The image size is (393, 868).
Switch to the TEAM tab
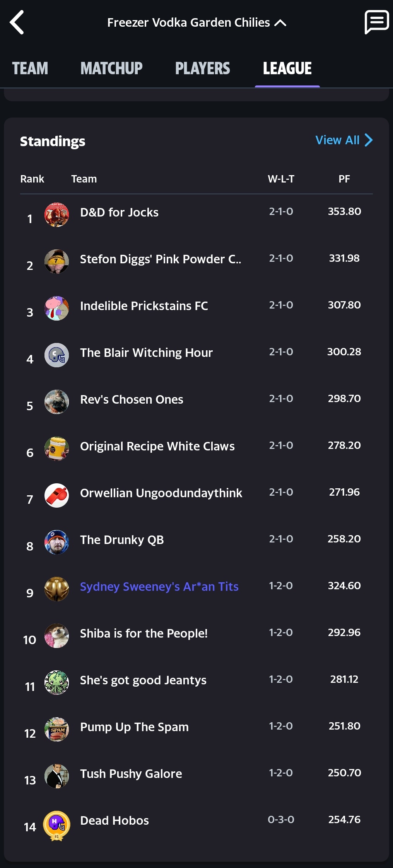30,68
